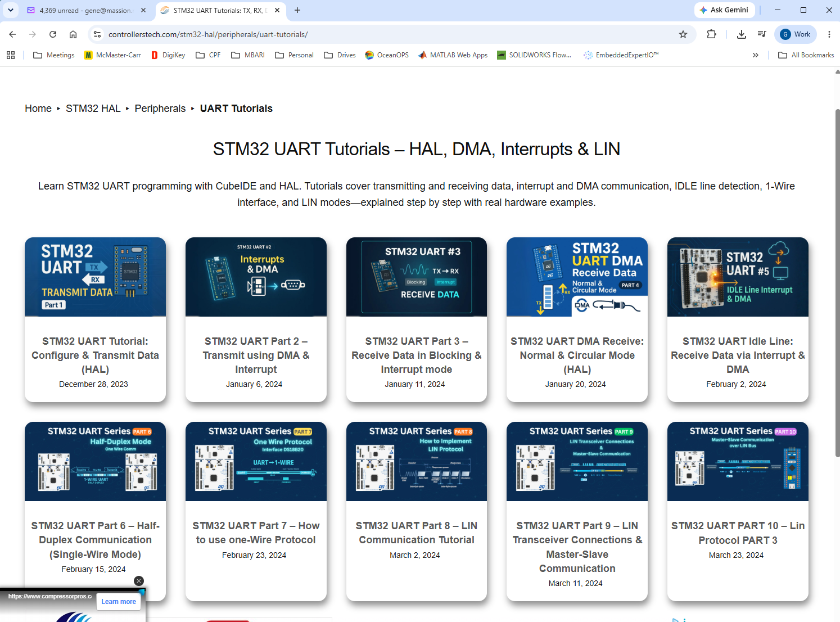Screen dimensions: 840x622
Task: Open the UART DMA Receive Data thumbnail
Action: tap(577, 277)
